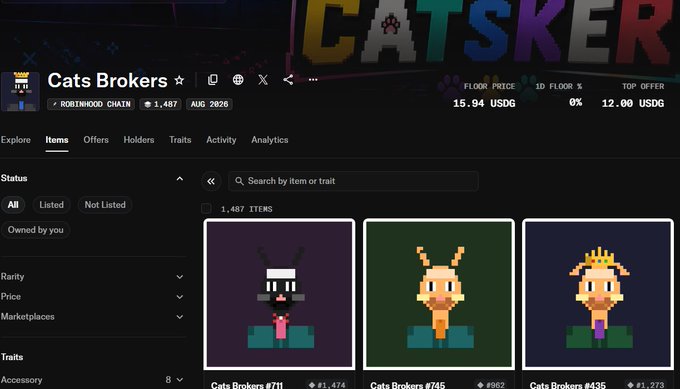Screen dimensions: 680x389
Task: Click the Cats Brokers #711 title link
Action: [247, 385]
